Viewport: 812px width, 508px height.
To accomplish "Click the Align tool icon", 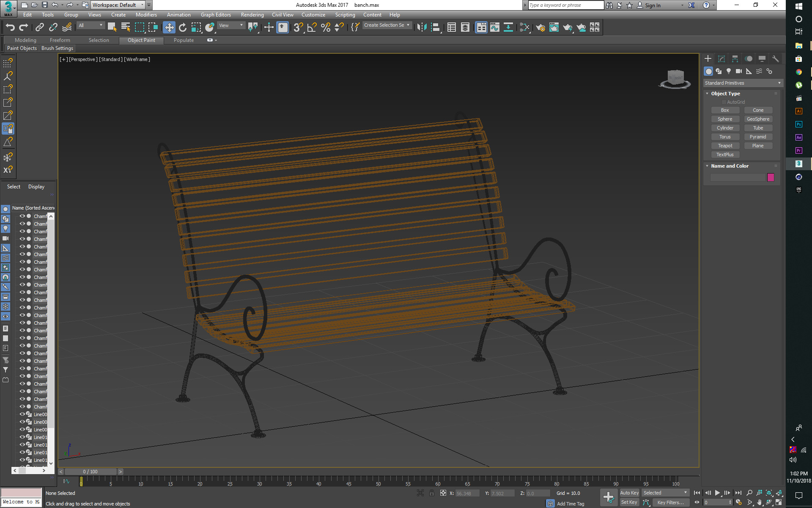I will pos(436,28).
